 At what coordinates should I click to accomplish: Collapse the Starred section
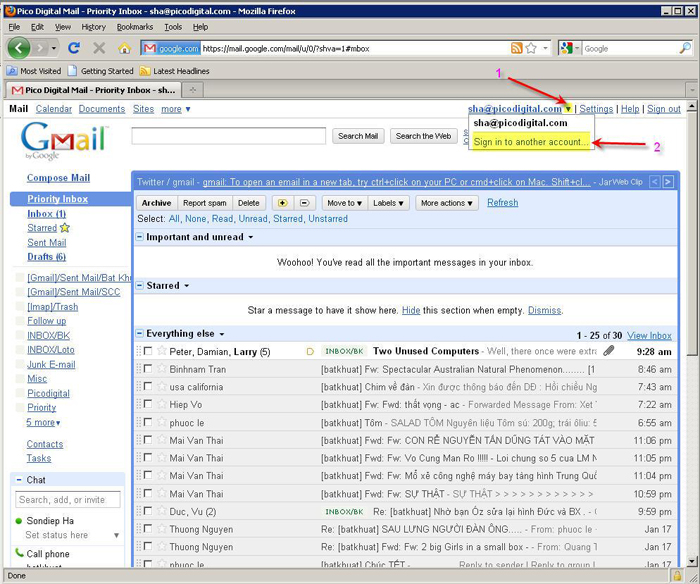point(140,285)
